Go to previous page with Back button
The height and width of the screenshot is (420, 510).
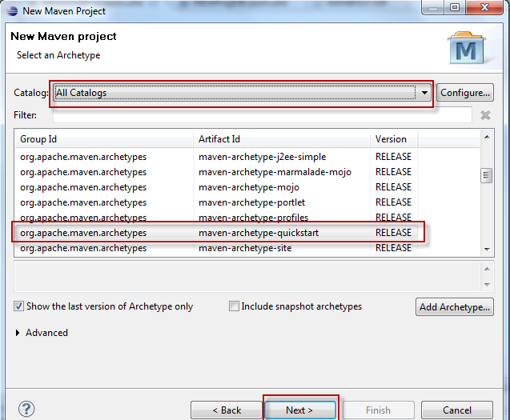coord(227,410)
